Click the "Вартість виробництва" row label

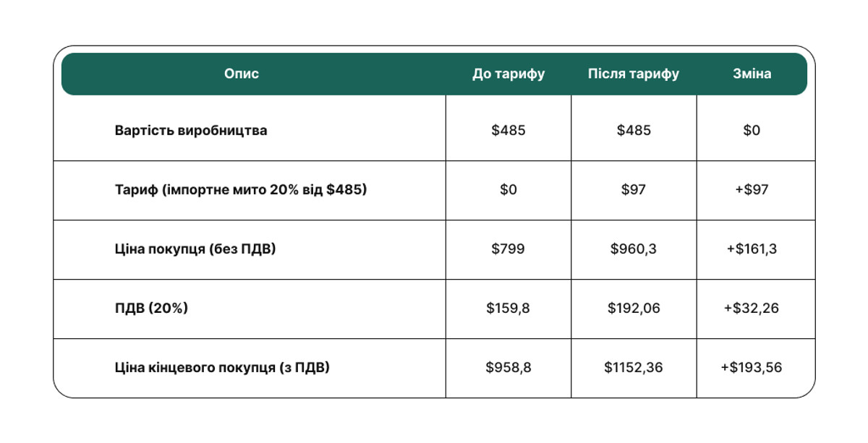(190, 131)
